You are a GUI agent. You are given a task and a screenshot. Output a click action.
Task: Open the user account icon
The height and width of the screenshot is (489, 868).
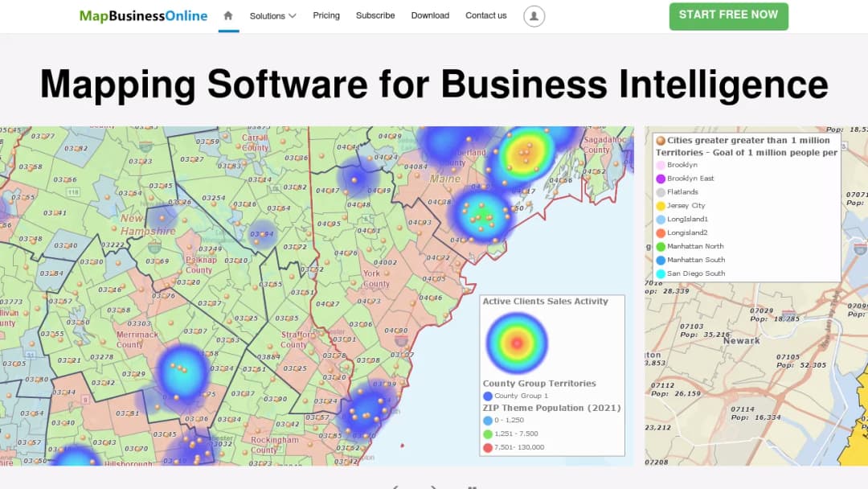pyautogui.click(x=534, y=16)
